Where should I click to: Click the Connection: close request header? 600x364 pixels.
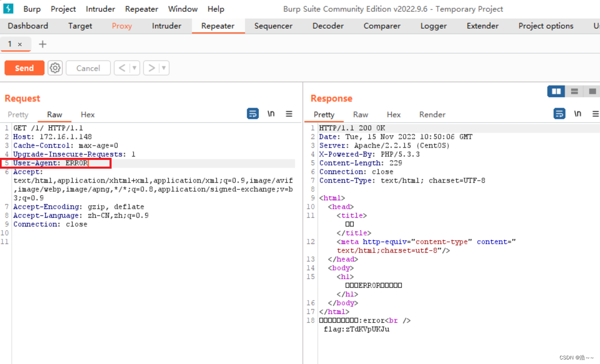point(50,224)
